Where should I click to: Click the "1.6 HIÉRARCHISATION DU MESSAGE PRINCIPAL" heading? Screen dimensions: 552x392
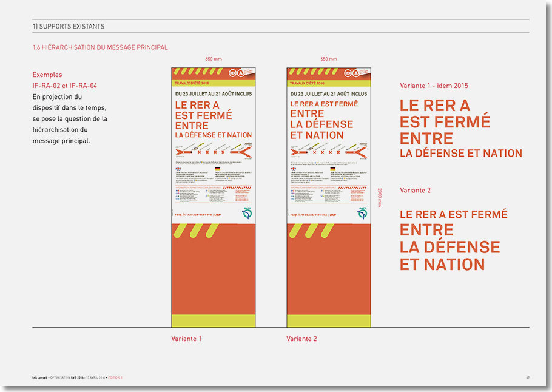pyautogui.click(x=100, y=47)
